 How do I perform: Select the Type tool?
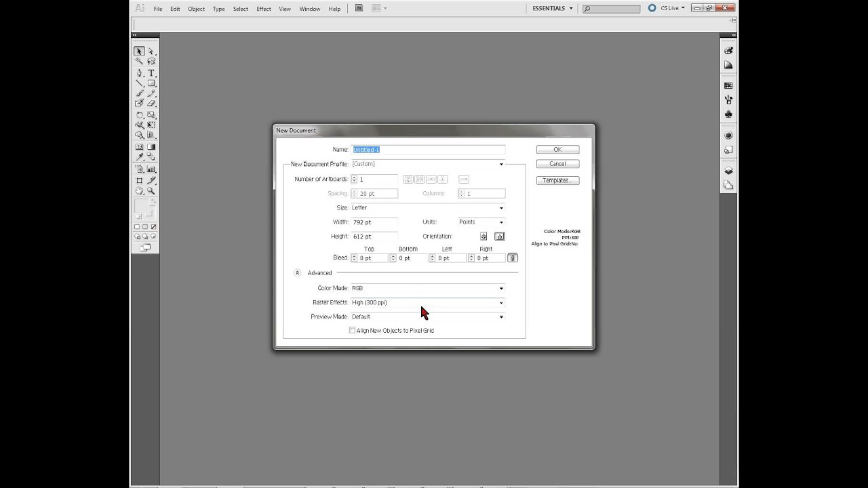click(x=151, y=73)
